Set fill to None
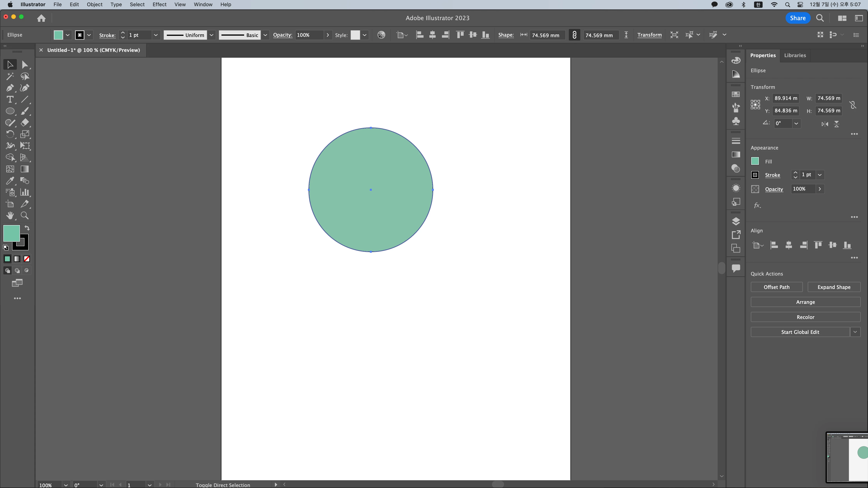The width and height of the screenshot is (868, 488). (x=27, y=259)
